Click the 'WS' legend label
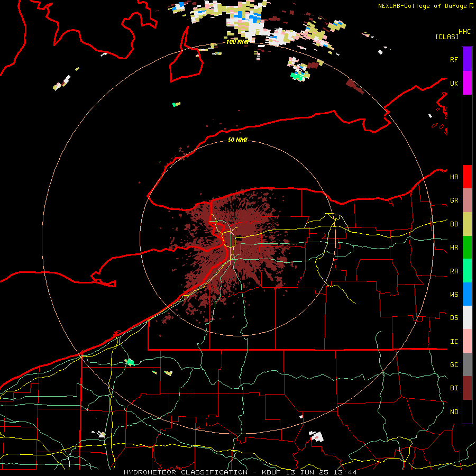 pos(454,295)
